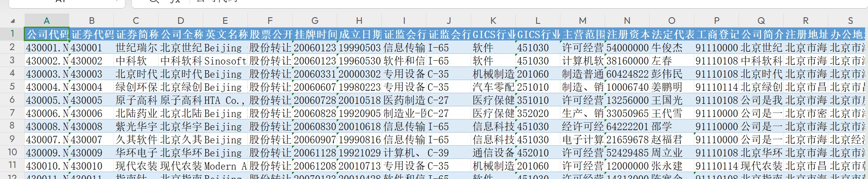Select cell 20060728
The width and height of the screenshot is (868, 179).
[315, 100]
